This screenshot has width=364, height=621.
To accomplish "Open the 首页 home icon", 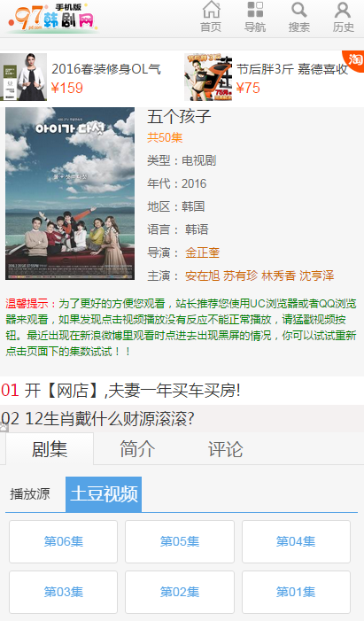I will point(211,10).
